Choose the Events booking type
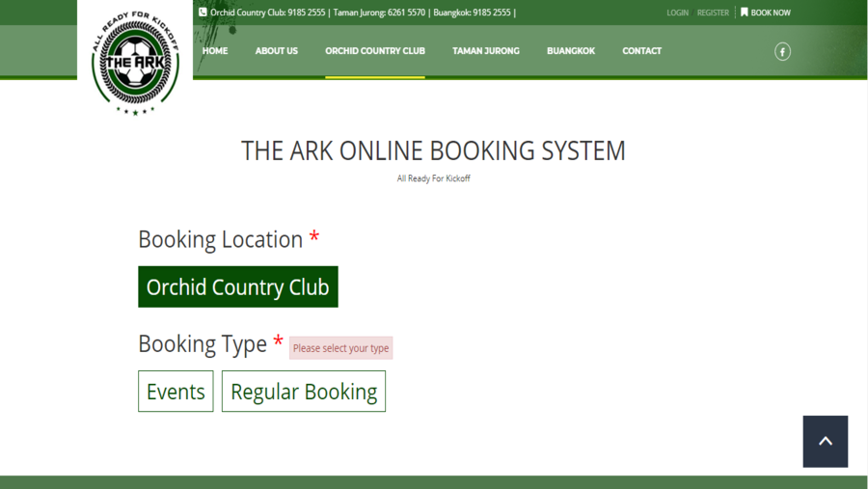The height and width of the screenshot is (489, 868). [x=176, y=392]
